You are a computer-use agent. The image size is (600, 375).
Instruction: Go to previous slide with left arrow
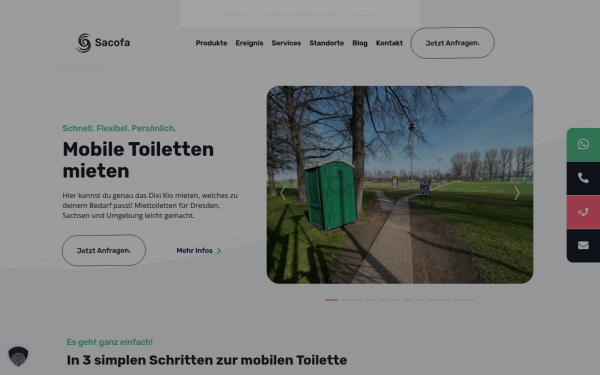coord(283,193)
